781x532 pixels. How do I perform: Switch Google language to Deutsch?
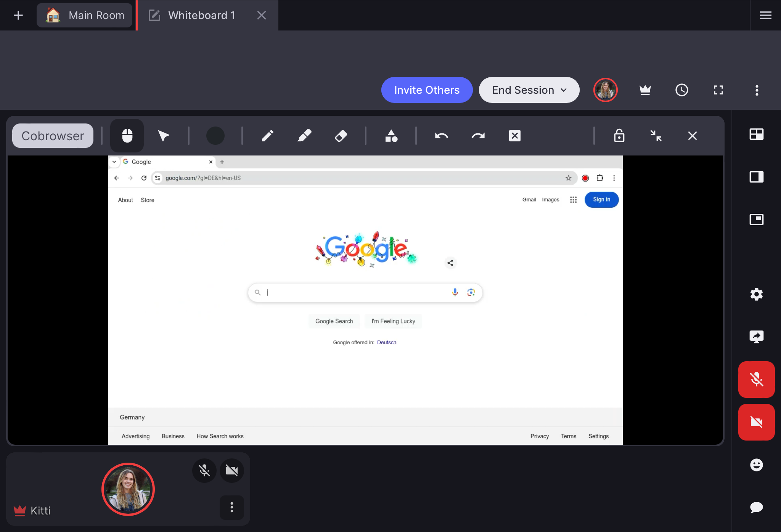pyautogui.click(x=387, y=342)
